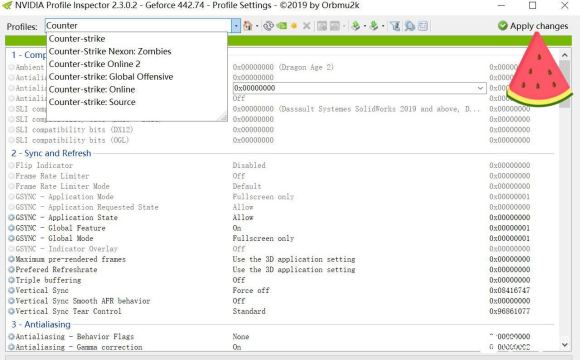Click the Home global profile icon
580x360 pixels.
[x=248, y=26]
